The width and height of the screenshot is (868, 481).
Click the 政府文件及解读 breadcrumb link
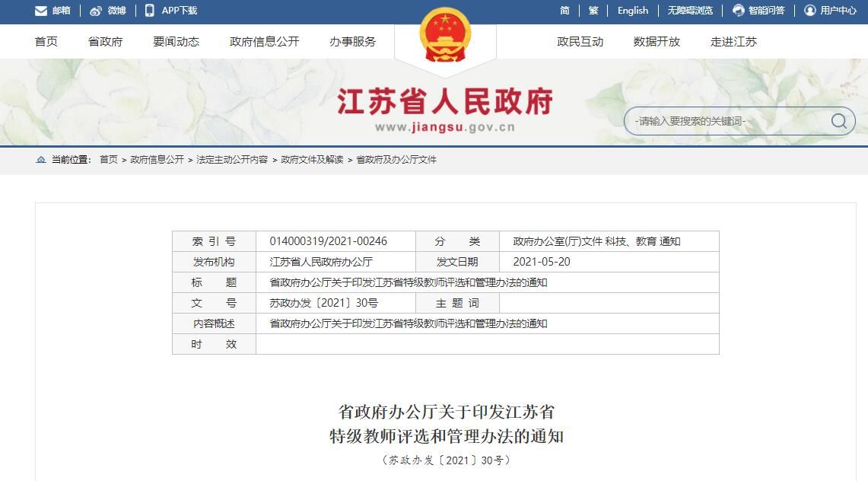click(x=312, y=160)
